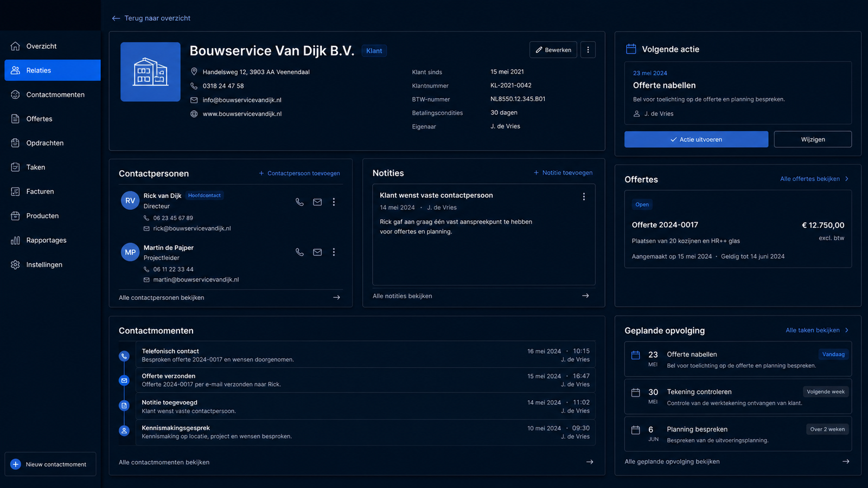Open Rick van Dijk's three-dot menu
This screenshot has width=868, height=488.
coord(334,202)
